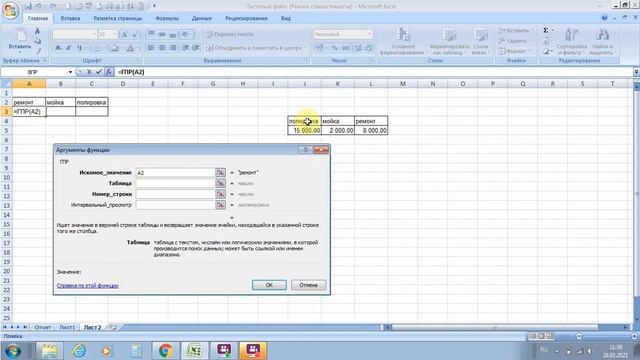Image resolution: width=640 pixels, height=360 pixels.
Task: Toggle Wrap Text (Перенос текста)
Action: (x=230, y=34)
